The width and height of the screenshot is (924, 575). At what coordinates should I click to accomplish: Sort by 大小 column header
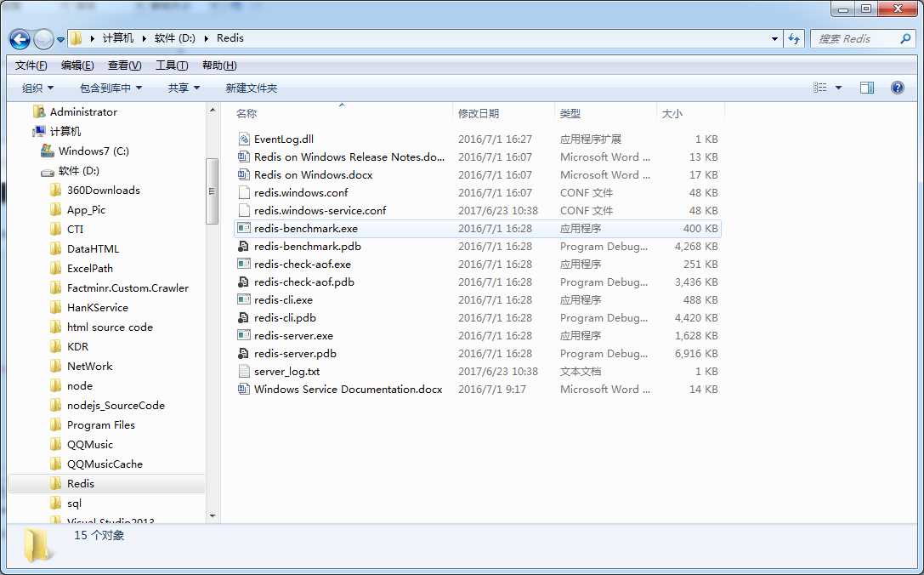pyautogui.click(x=672, y=114)
